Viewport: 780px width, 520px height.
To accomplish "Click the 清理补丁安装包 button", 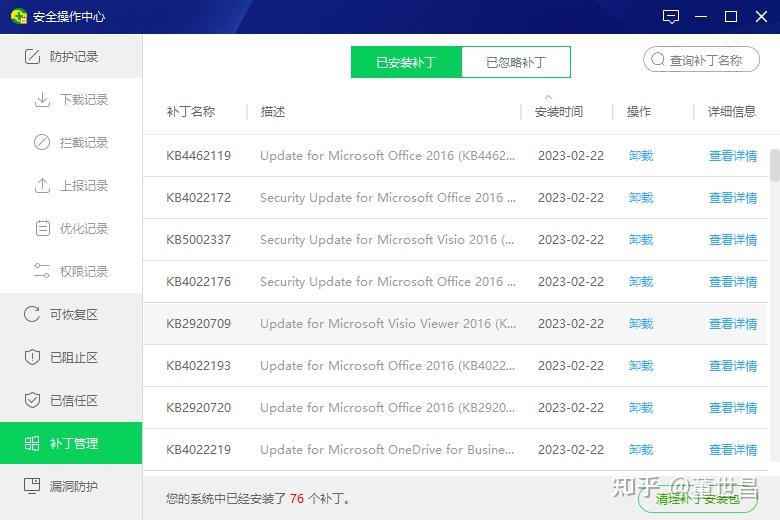I will click(697, 499).
